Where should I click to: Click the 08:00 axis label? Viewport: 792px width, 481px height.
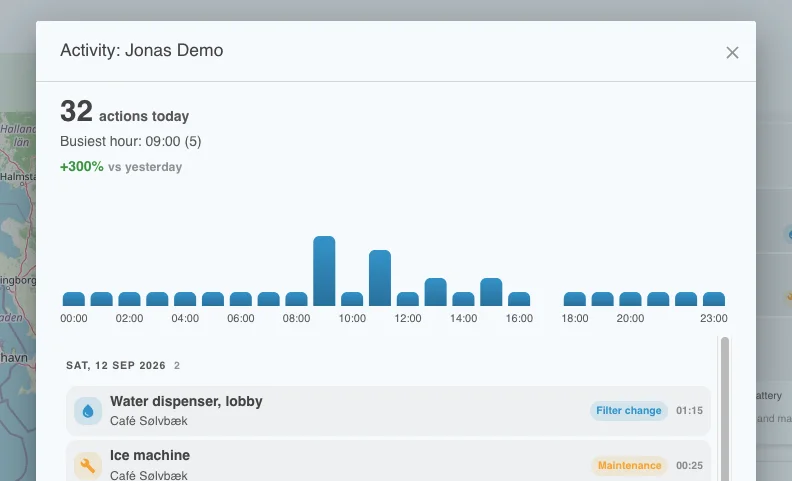pyautogui.click(x=296, y=318)
